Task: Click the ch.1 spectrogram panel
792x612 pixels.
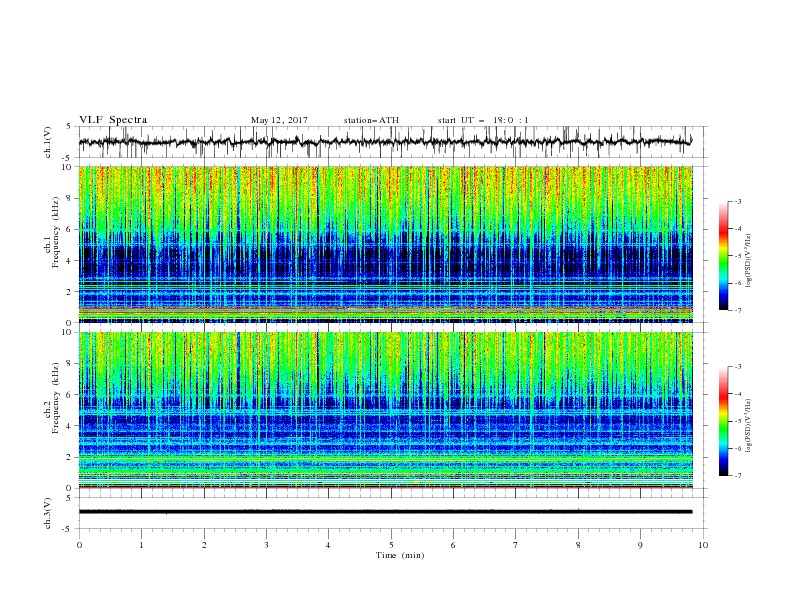Action: click(x=386, y=244)
